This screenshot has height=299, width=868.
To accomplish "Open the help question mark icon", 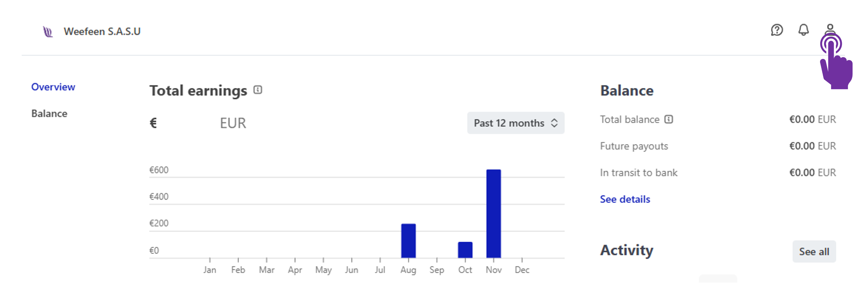I will (x=777, y=30).
